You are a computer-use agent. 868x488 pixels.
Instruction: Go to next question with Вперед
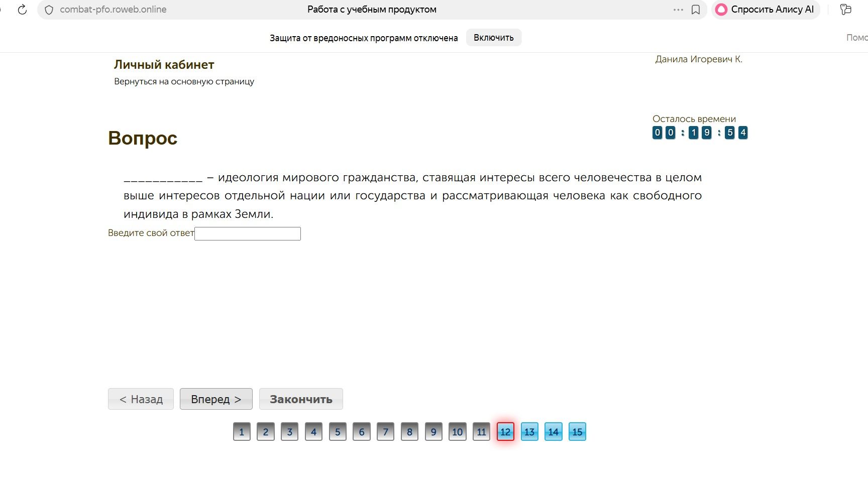point(216,399)
